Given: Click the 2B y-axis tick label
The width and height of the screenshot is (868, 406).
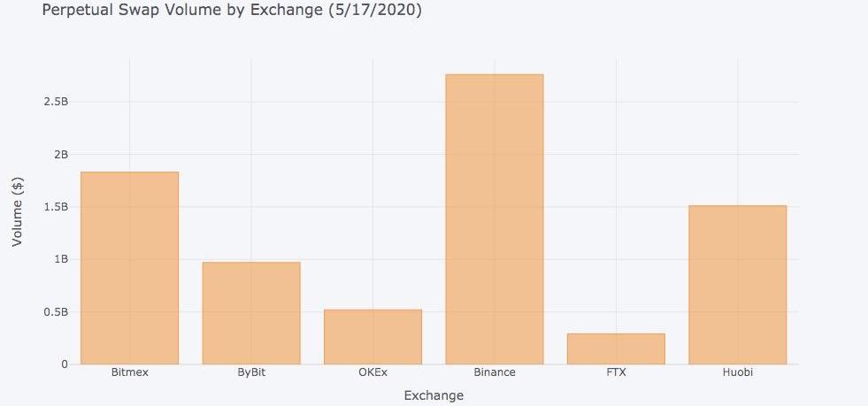Looking at the screenshot, I should coord(60,154).
